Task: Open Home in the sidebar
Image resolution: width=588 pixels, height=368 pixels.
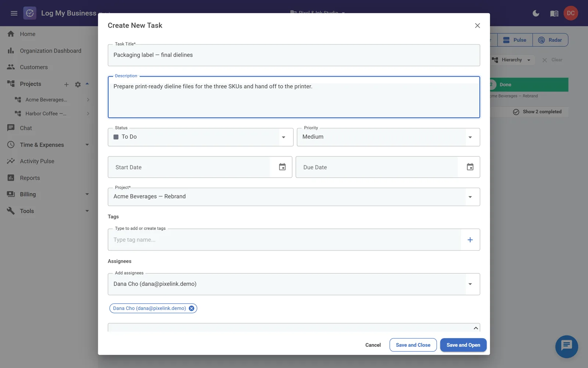Action: click(x=28, y=34)
